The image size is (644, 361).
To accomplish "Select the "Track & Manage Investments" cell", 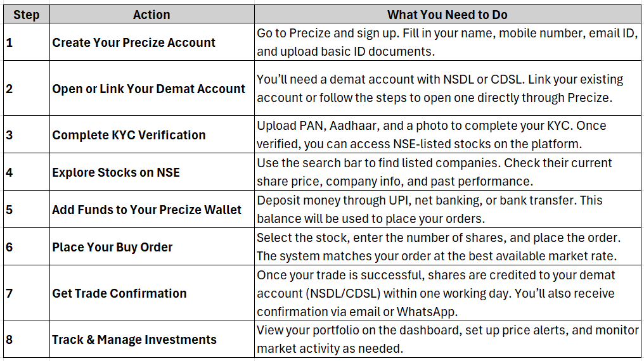I will [134, 339].
